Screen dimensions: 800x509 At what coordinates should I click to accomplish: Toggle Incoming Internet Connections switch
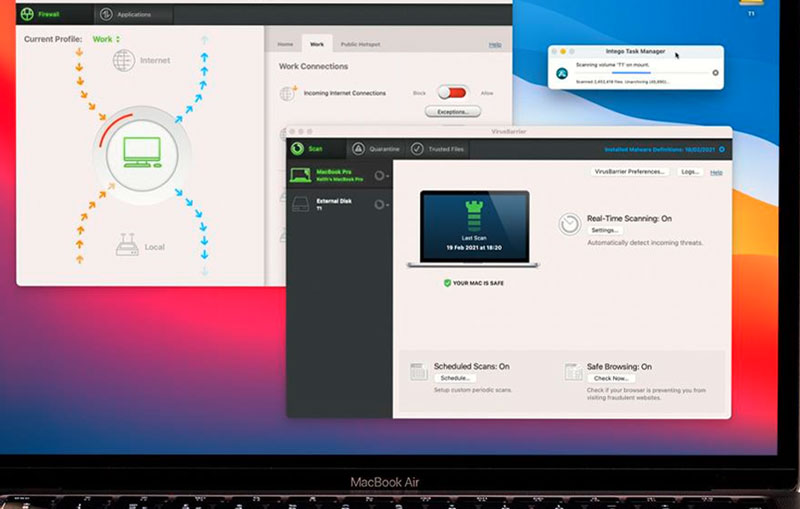pos(452,92)
